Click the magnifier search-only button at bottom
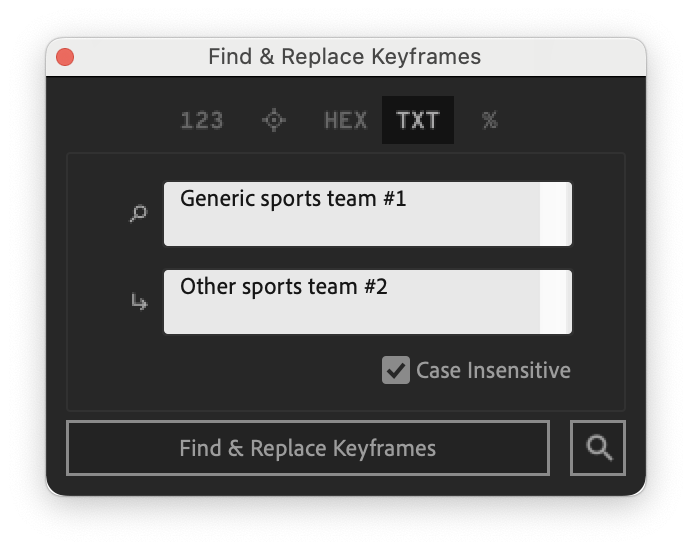Screen dimensions: 692x550 click(x=598, y=448)
